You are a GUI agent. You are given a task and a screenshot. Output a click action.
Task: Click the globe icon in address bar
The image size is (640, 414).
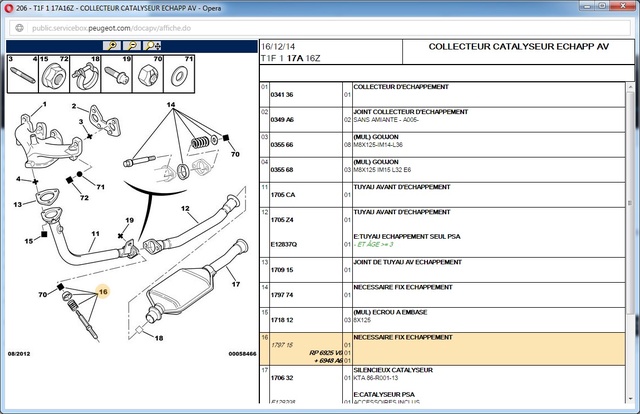point(19,28)
